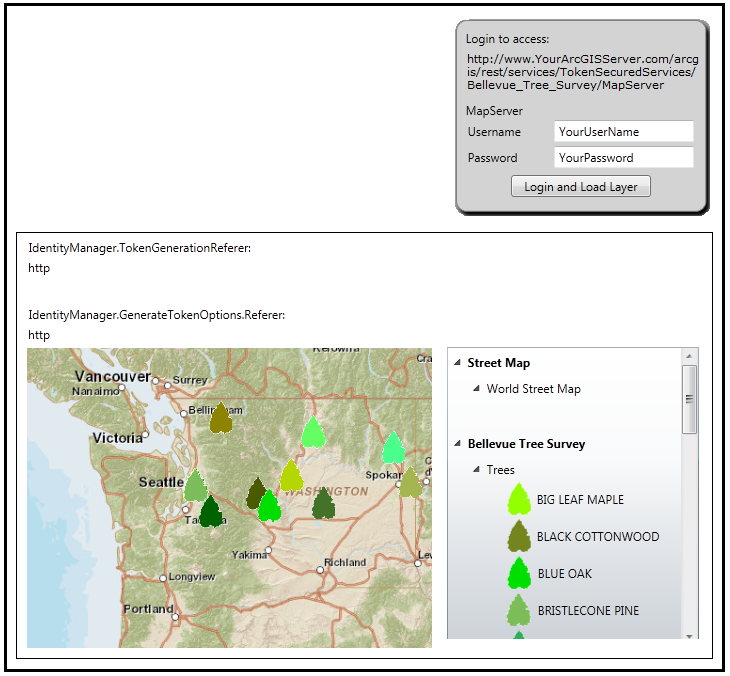Focus the Password input field
Image resolution: width=730 pixels, height=676 pixels.
click(x=623, y=157)
